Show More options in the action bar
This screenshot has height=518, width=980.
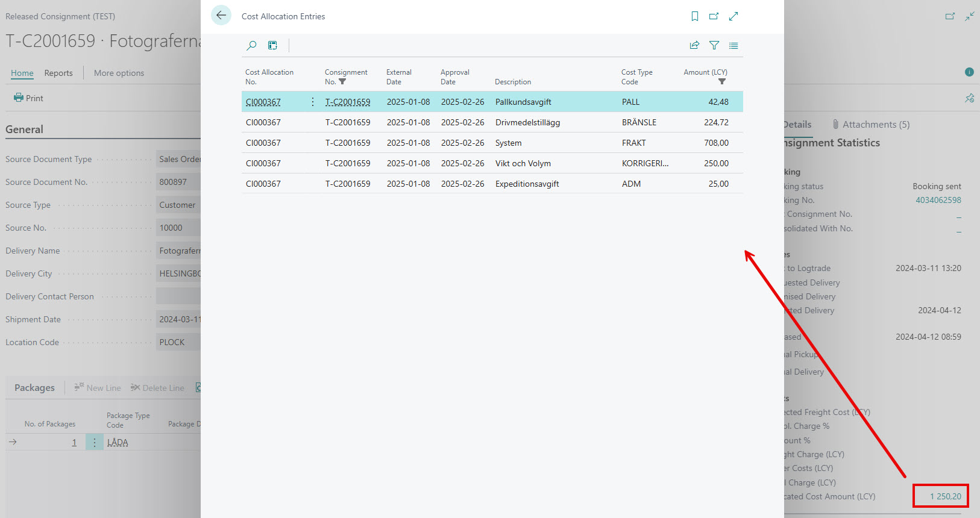119,73
